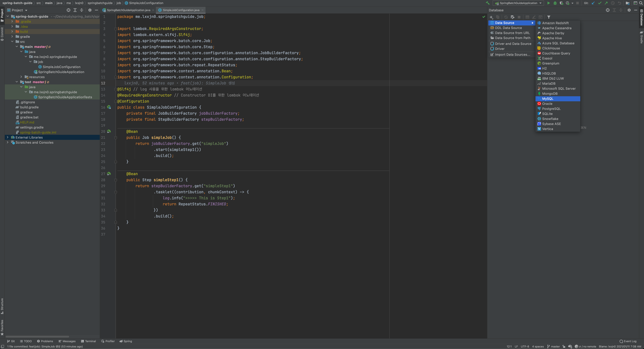Click Git push green arrow icon
Image resolution: width=644 pixels, height=349 pixels.
(606, 3)
